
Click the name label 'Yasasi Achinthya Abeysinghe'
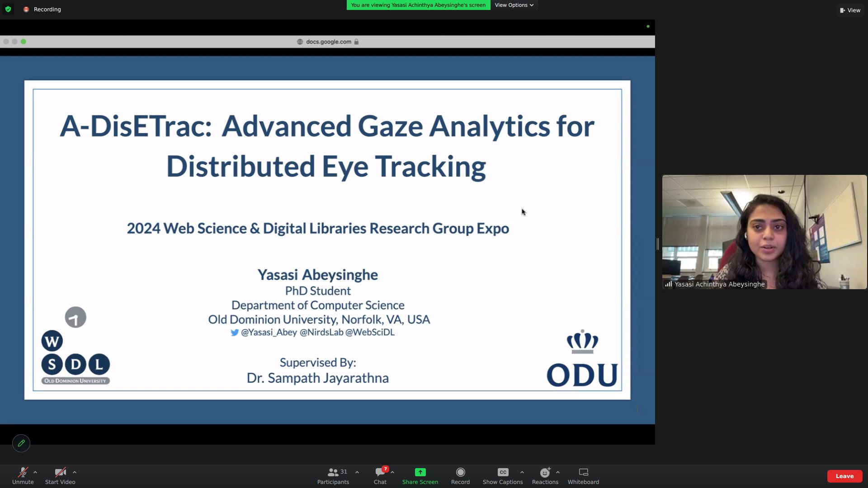pos(719,284)
